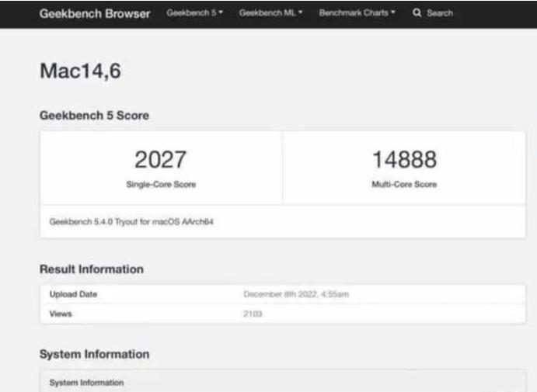This screenshot has width=537, height=392.
Task: Click the Multi-Core Score label
Action: (404, 185)
